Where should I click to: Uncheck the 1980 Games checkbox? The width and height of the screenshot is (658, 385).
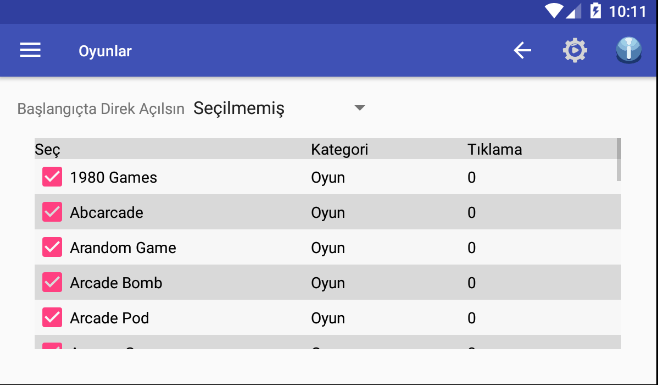52,177
